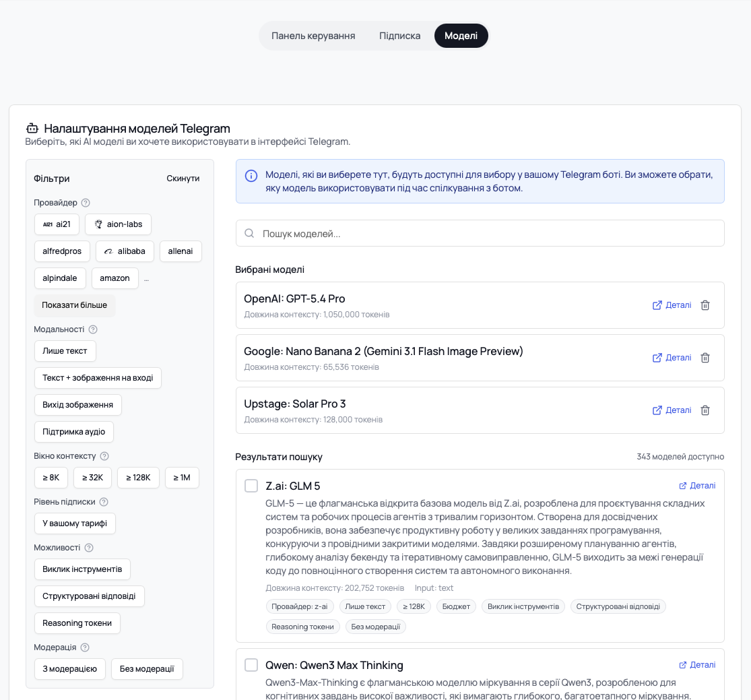This screenshot has height=700, width=751.
Task: Delete the OpenAI GPT-5.4 Pro model
Action: pyautogui.click(x=705, y=305)
